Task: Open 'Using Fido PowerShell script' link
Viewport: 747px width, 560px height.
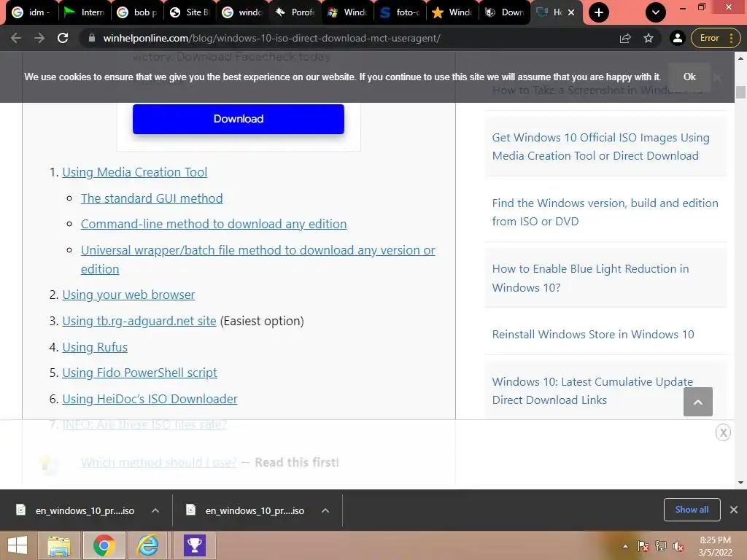Action: click(139, 373)
